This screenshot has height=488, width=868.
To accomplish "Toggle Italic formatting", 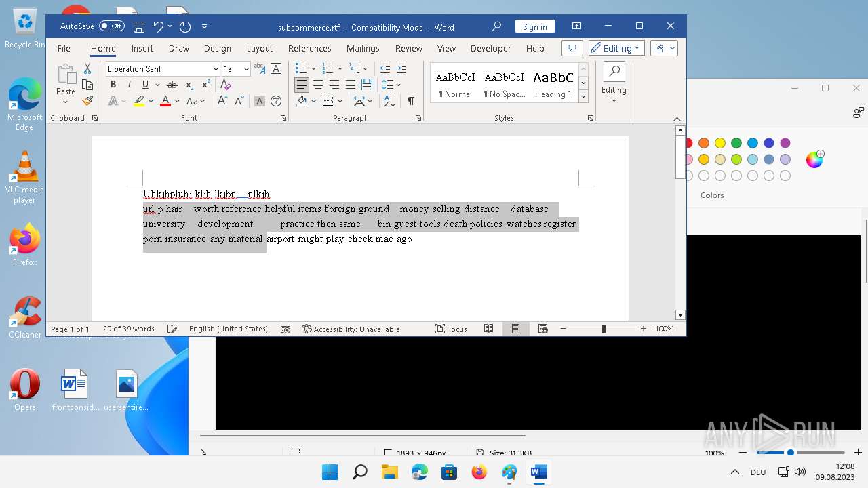I will coord(129,85).
